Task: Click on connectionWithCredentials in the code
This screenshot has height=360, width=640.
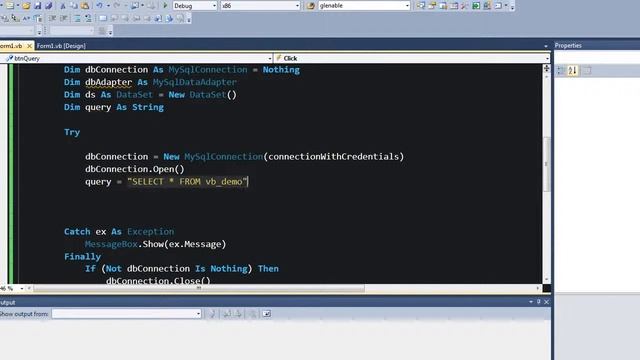Action: click(x=333, y=157)
